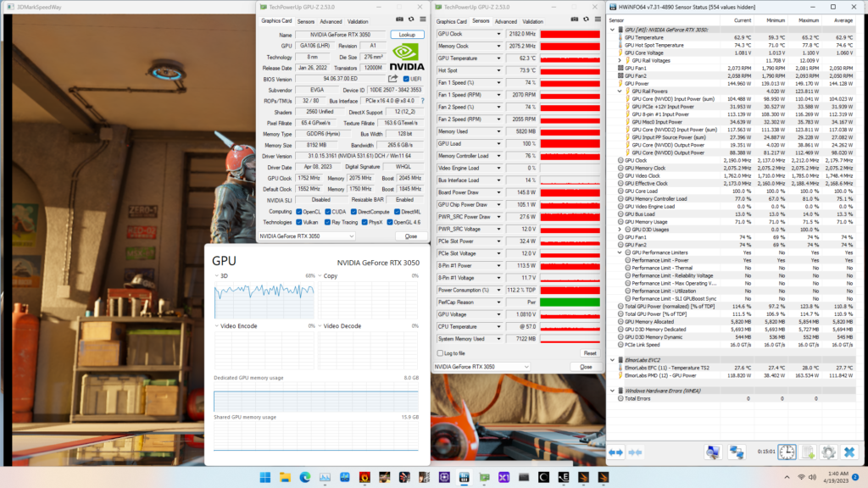
Task: Click the NVIDIA logo in GPU-Z
Action: [407, 58]
